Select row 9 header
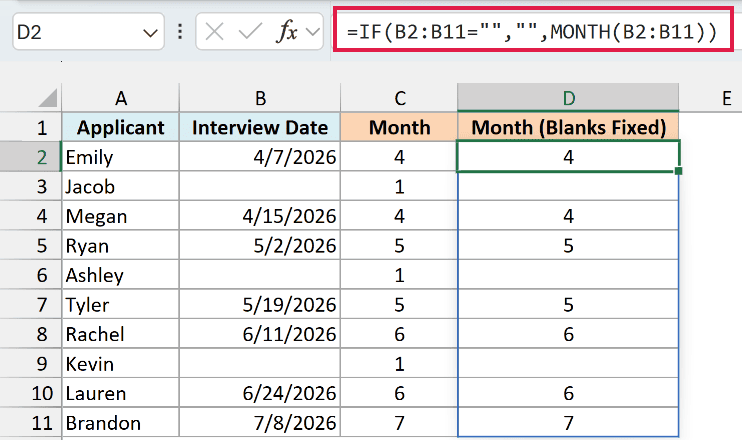 tap(31, 363)
